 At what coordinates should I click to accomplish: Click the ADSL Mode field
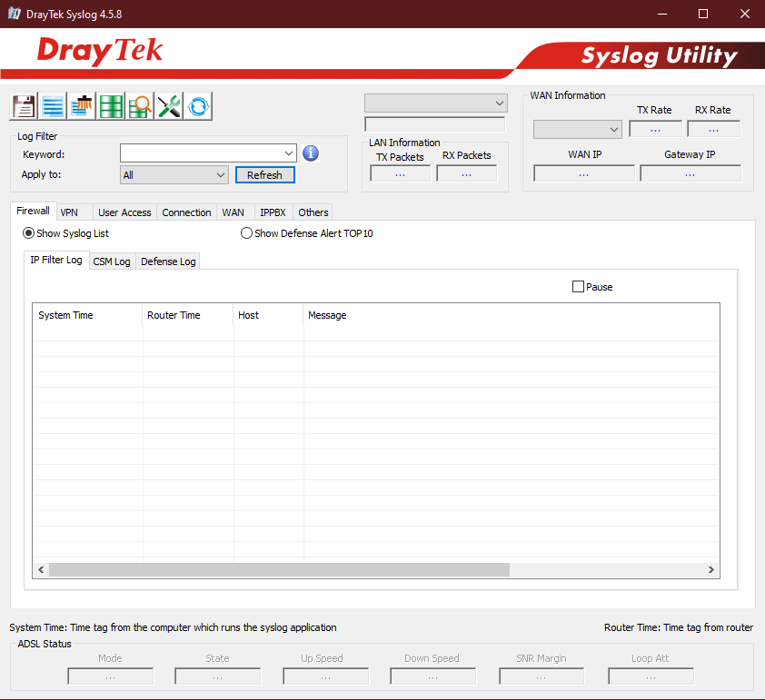coord(110,676)
